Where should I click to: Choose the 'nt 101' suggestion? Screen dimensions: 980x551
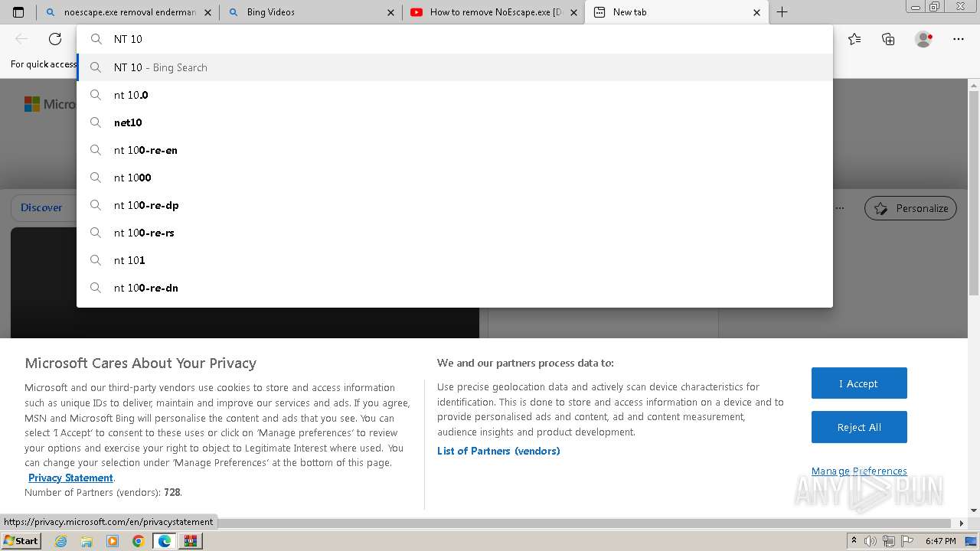coord(455,260)
